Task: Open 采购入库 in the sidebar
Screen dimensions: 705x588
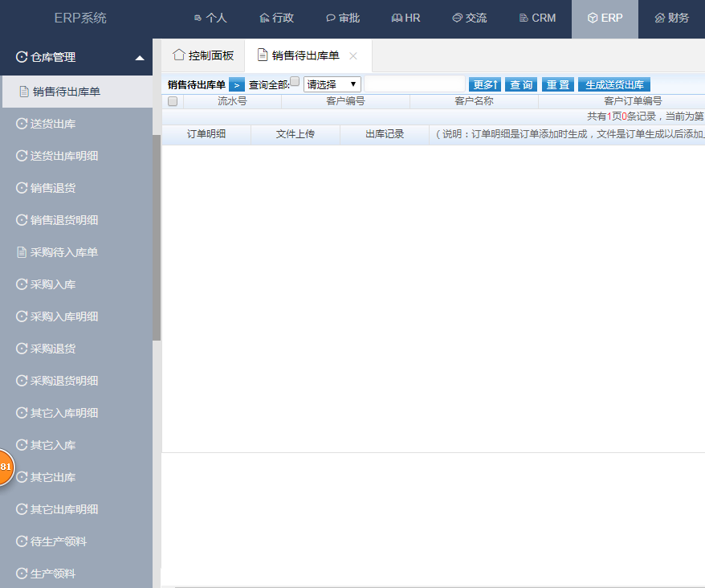Action: pyautogui.click(x=53, y=284)
